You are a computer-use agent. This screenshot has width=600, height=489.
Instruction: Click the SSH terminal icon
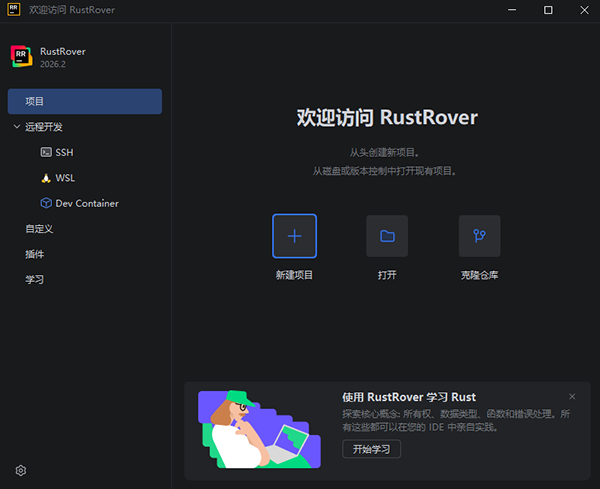pyautogui.click(x=46, y=152)
